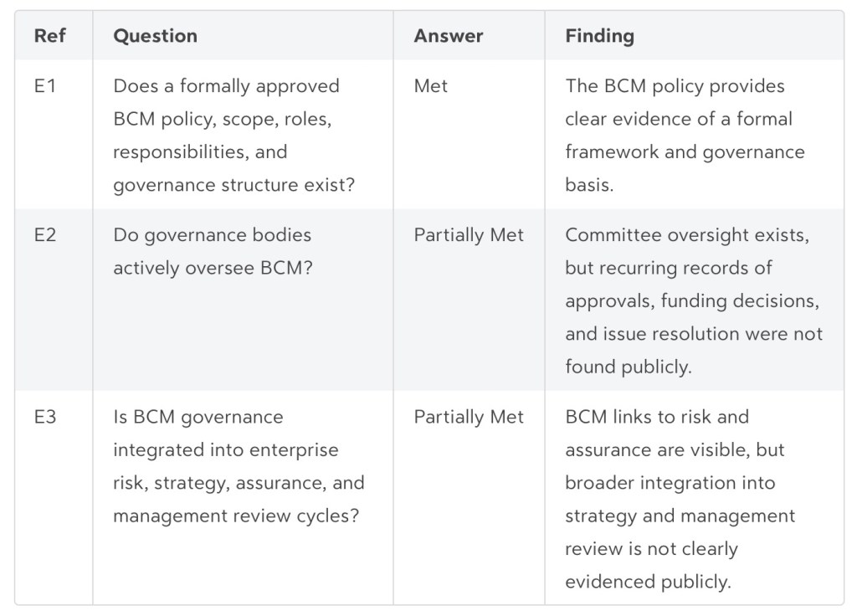Viewport: 857px width, 616px height.
Task: Select the "Partially Met" answer in row E2
Action: [469, 235]
